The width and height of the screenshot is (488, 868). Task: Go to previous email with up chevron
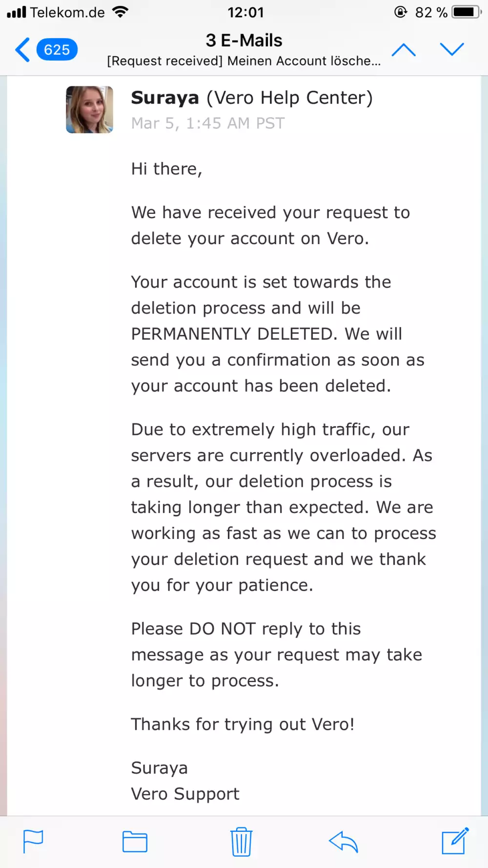click(x=404, y=50)
